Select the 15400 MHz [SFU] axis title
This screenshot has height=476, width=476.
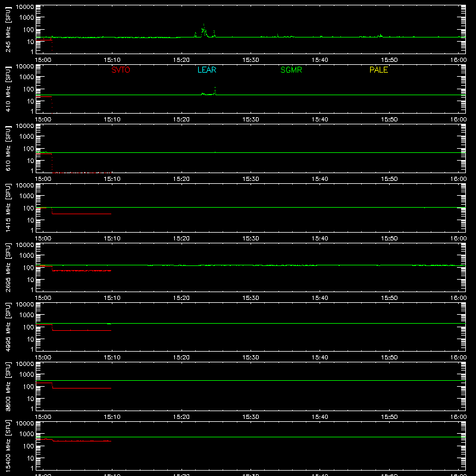click(8, 446)
